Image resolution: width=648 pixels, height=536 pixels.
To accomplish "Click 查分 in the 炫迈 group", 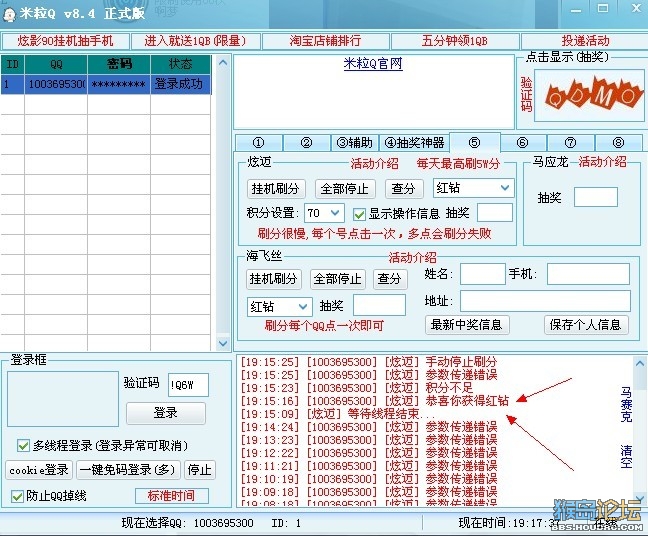I will (403, 189).
